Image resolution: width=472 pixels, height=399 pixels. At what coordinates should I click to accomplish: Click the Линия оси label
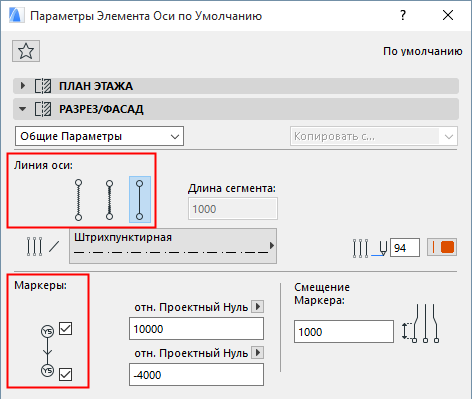[43, 165]
